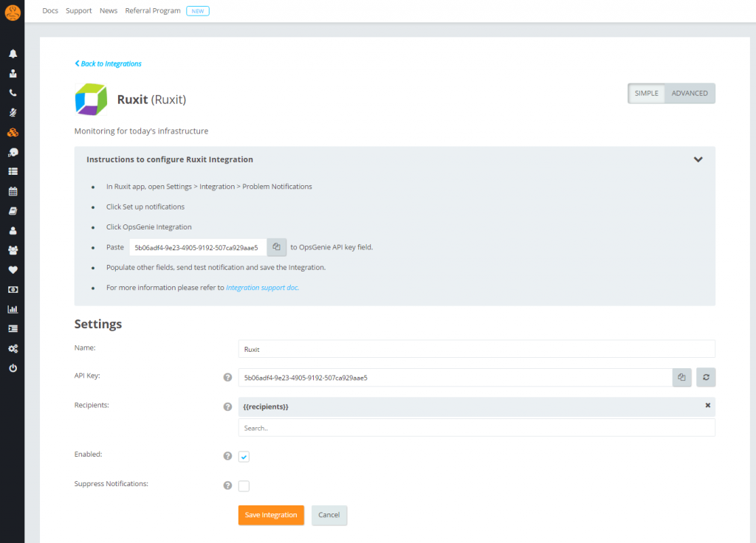Click Save Integration button
756x543 pixels.
[x=271, y=515]
